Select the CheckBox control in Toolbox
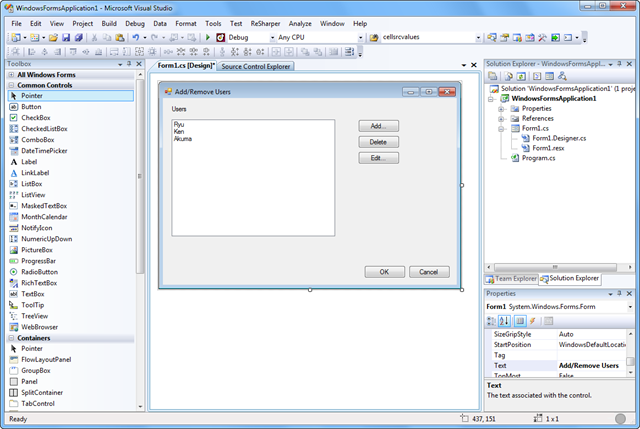The image size is (640, 429). 35,118
